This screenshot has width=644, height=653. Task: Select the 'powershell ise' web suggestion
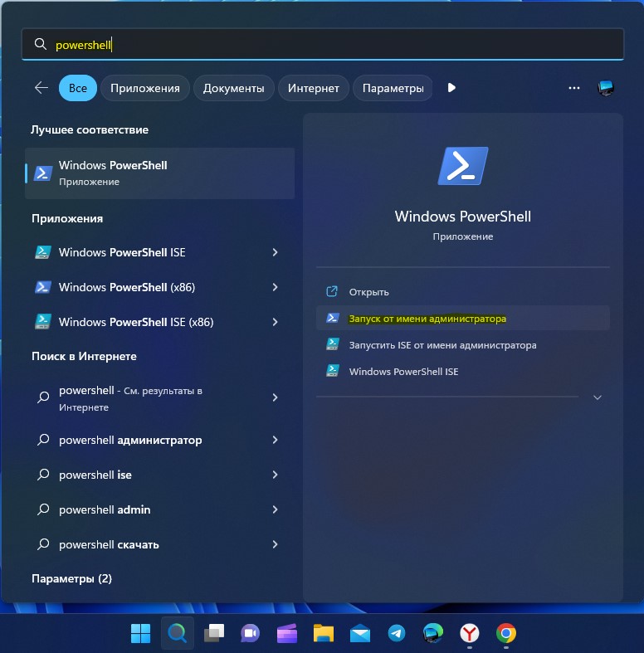(160, 475)
